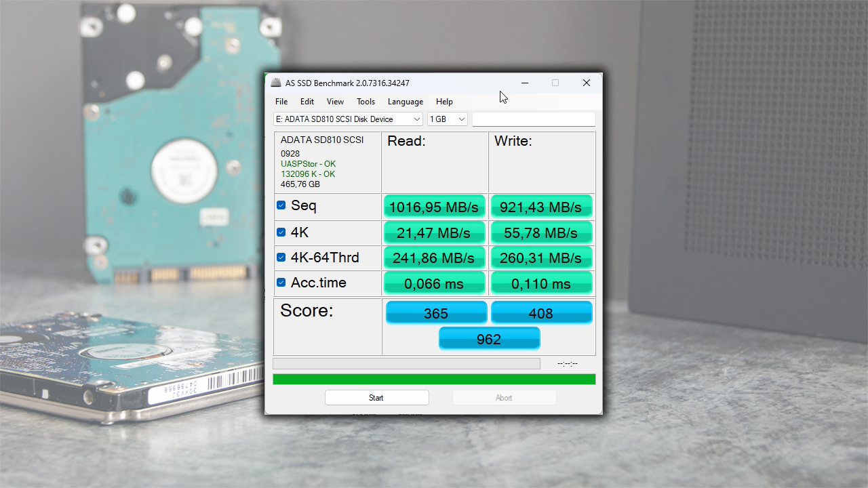Click the --:--:-- elapsed time readout

568,364
